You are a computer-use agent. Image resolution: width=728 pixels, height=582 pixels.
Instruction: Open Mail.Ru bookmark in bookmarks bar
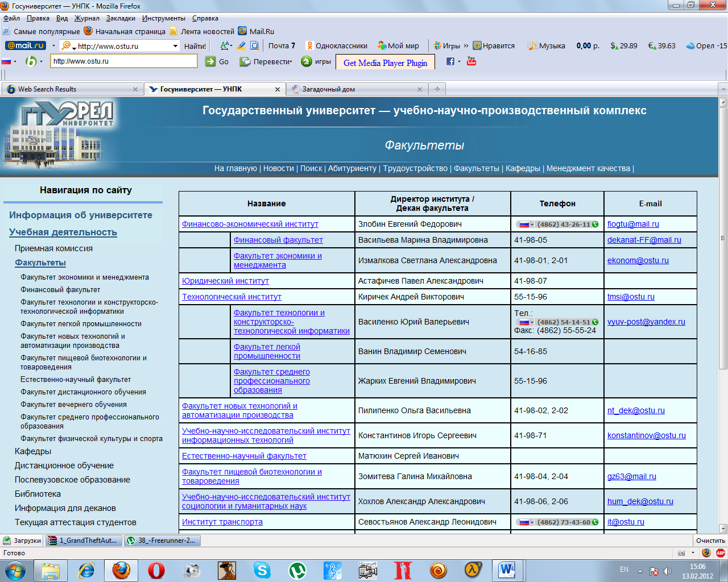[x=256, y=31]
